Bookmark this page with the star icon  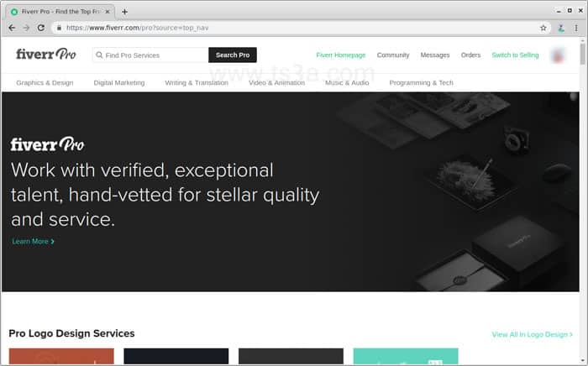tap(543, 28)
